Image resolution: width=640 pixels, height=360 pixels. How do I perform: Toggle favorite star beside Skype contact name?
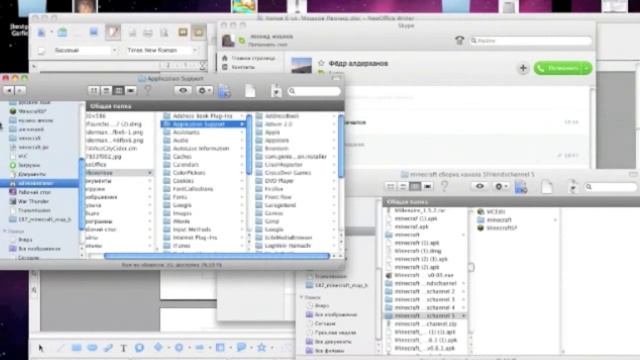(321, 63)
